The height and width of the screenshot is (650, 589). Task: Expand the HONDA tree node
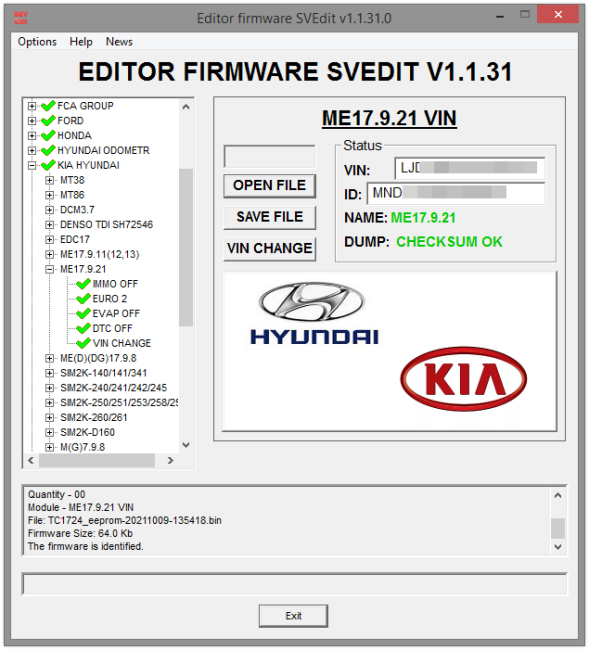pyautogui.click(x=32, y=136)
